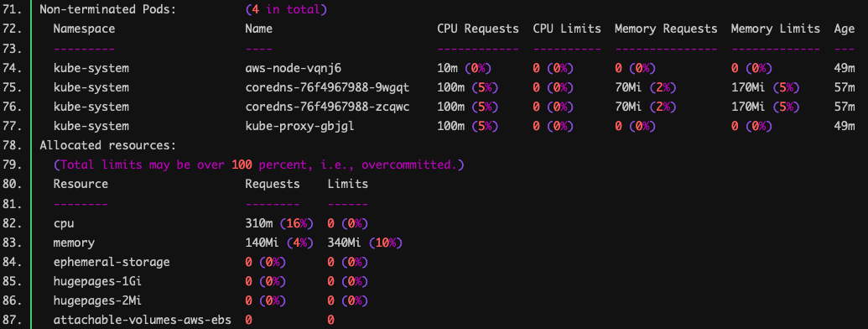868x329 pixels.
Task: Click '100m (5%)' CPU request of kube-proxy-gbjgl
Action: [468, 126]
